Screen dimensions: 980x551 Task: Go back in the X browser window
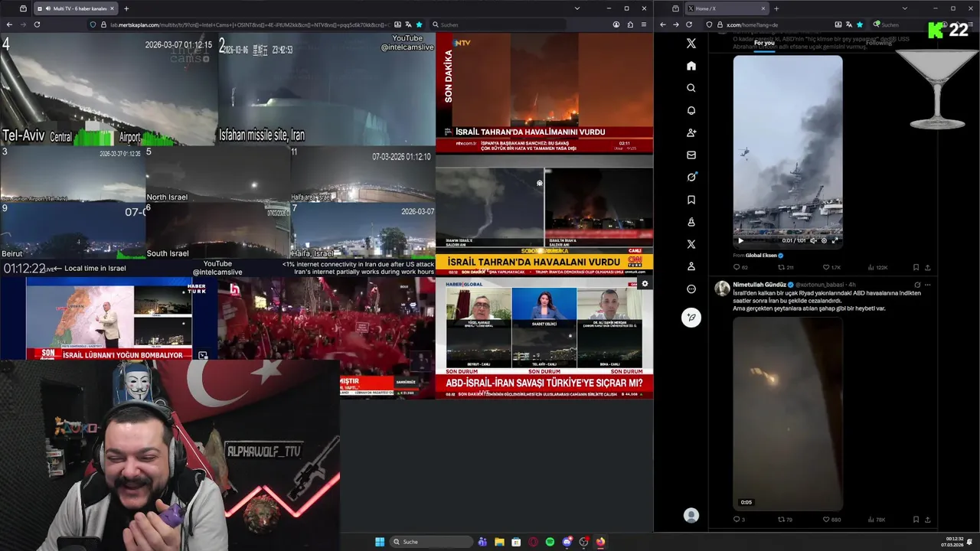click(x=663, y=24)
